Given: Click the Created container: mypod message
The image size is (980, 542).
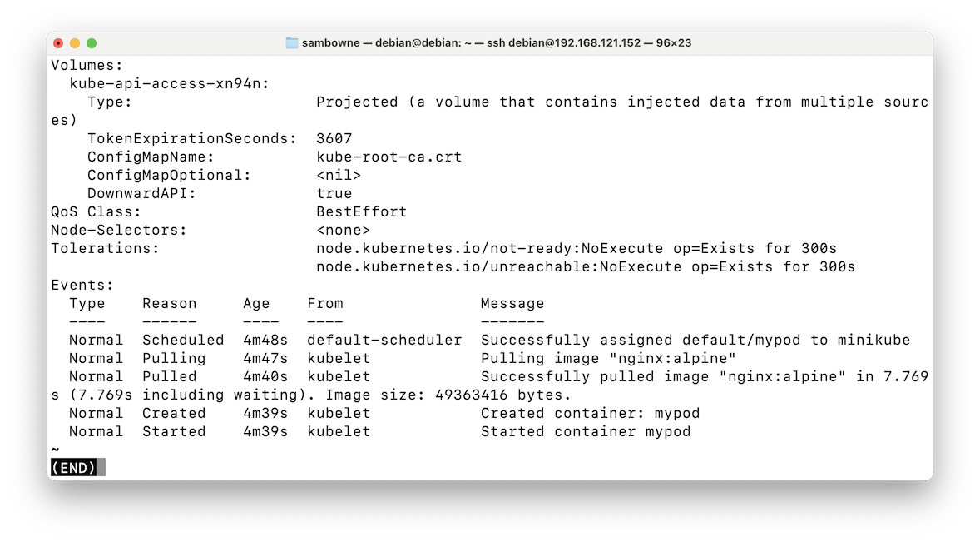Looking at the screenshot, I should [x=590, y=413].
